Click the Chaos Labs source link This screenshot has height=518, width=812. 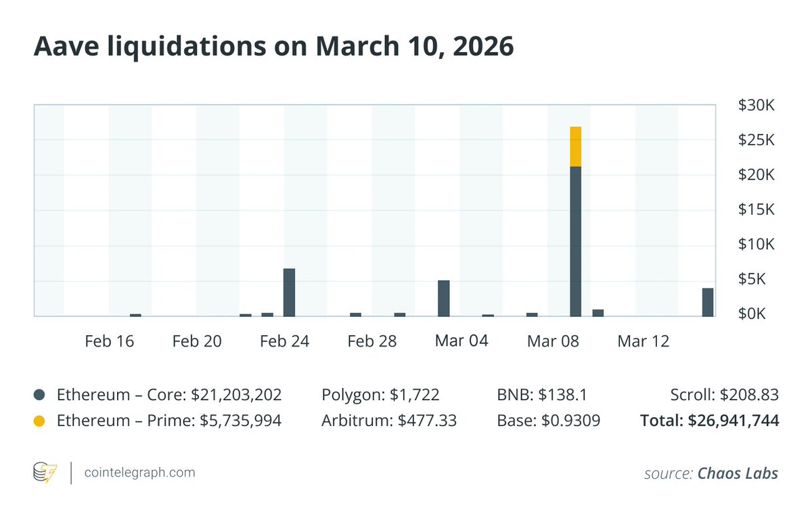click(737, 473)
